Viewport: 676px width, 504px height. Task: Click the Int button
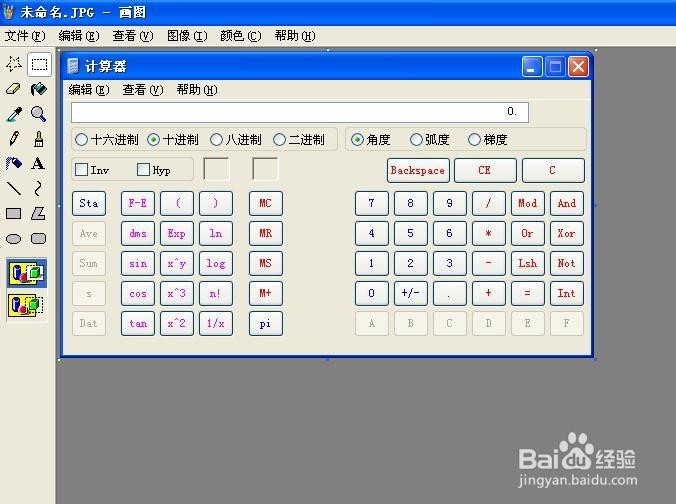(x=566, y=294)
